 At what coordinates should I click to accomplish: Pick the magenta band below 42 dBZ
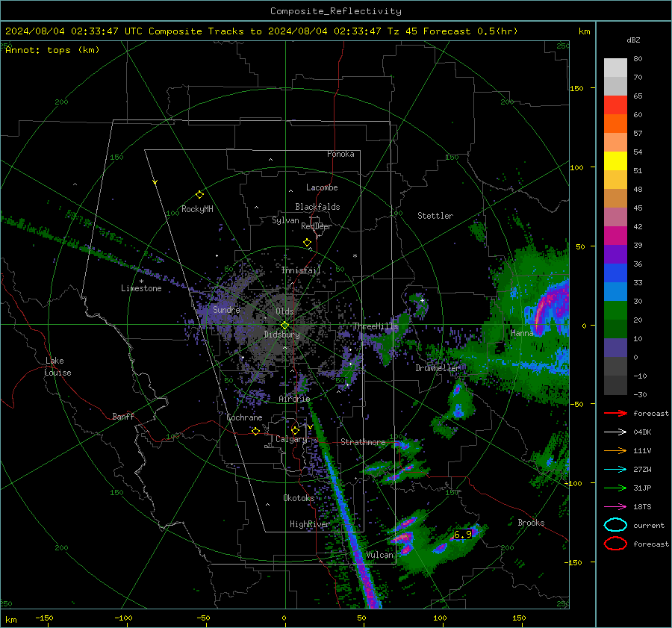tap(615, 236)
